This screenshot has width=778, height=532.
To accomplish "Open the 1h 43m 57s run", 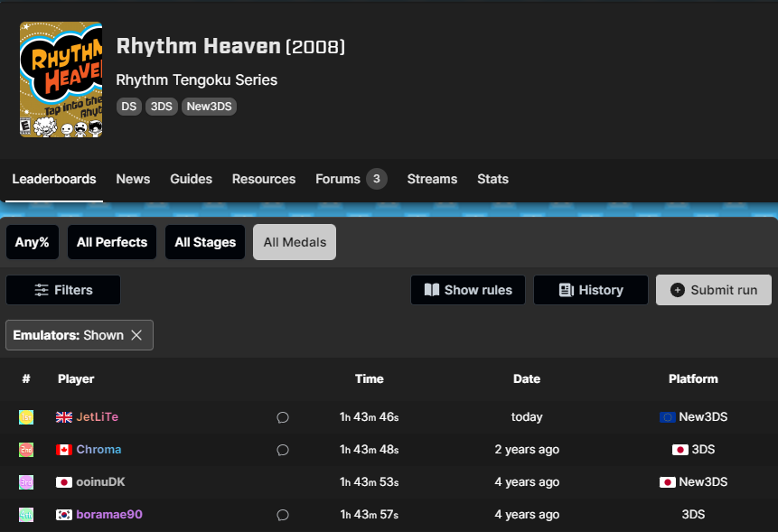I will pyautogui.click(x=370, y=515).
